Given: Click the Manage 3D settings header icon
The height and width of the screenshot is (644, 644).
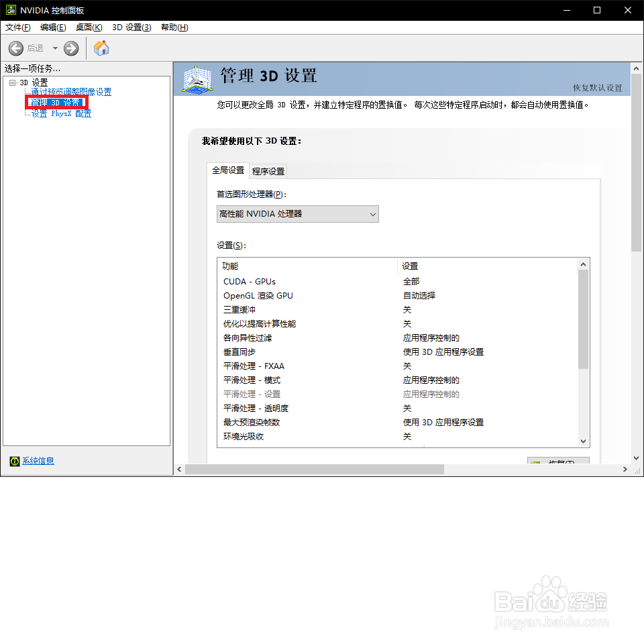Looking at the screenshot, I should point(197,79).
